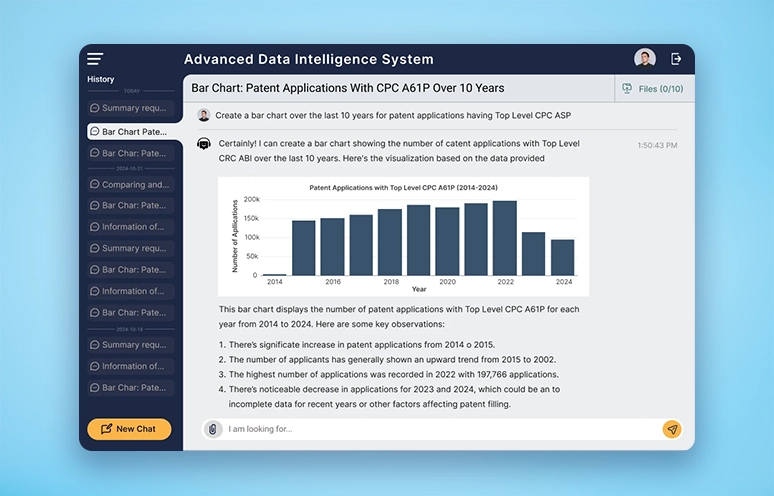Image resolution: width=774 pixels, height=496 pixels.
Task: Open the Summary requ... chat under 2024-10-18
Action: click(130, 344)
